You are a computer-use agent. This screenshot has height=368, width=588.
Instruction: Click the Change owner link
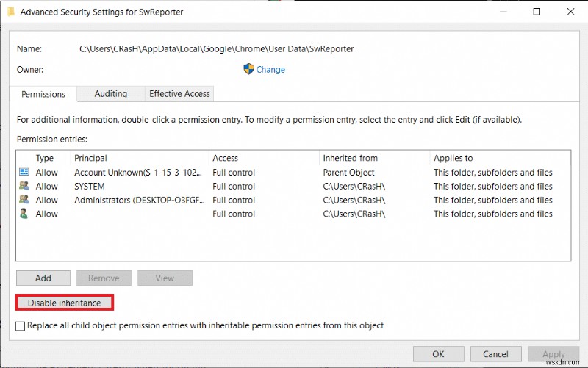(x=270, y=70)
